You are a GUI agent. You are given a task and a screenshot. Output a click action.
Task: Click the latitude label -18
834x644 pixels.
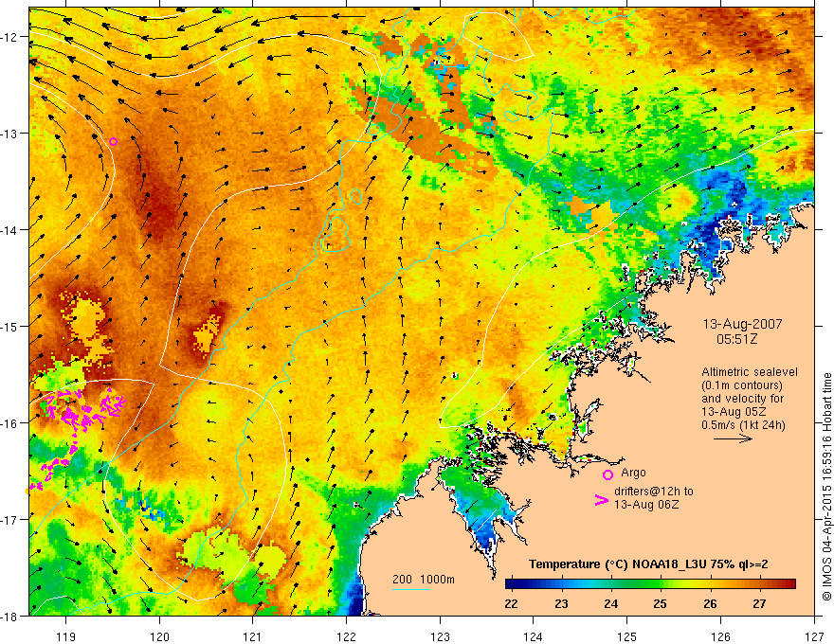tap(9, 616)
